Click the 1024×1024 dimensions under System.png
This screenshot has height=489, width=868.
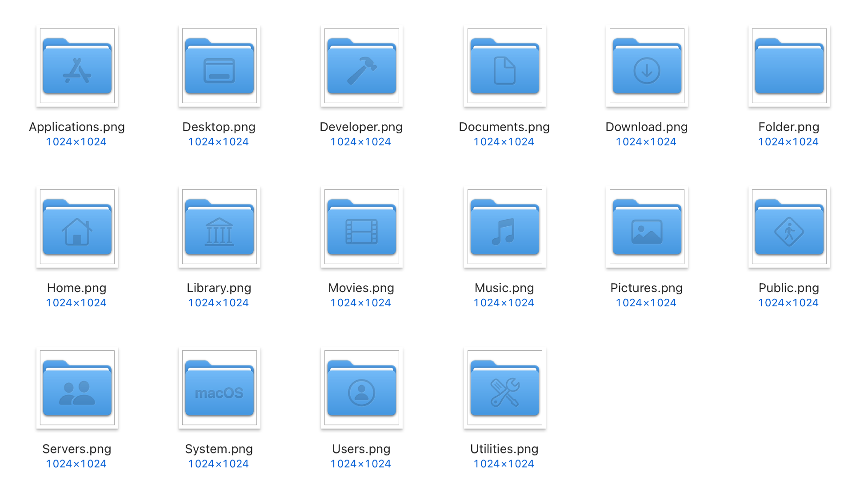[x=219, y=464]
